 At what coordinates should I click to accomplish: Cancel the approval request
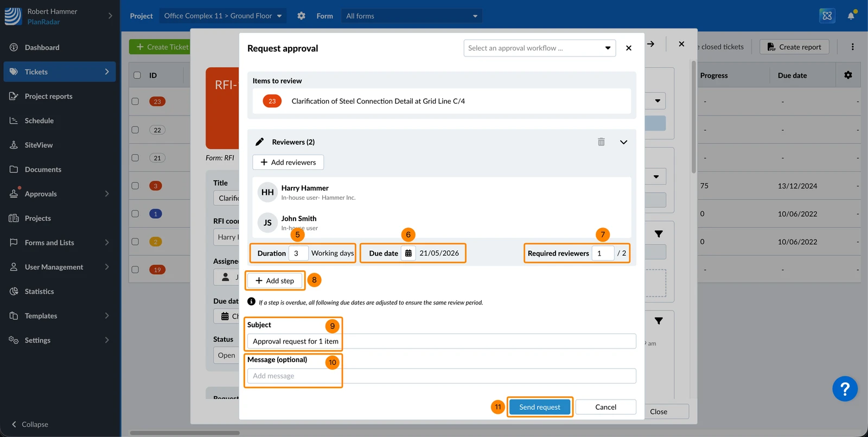pyautogui.click(x=605, y=407)
